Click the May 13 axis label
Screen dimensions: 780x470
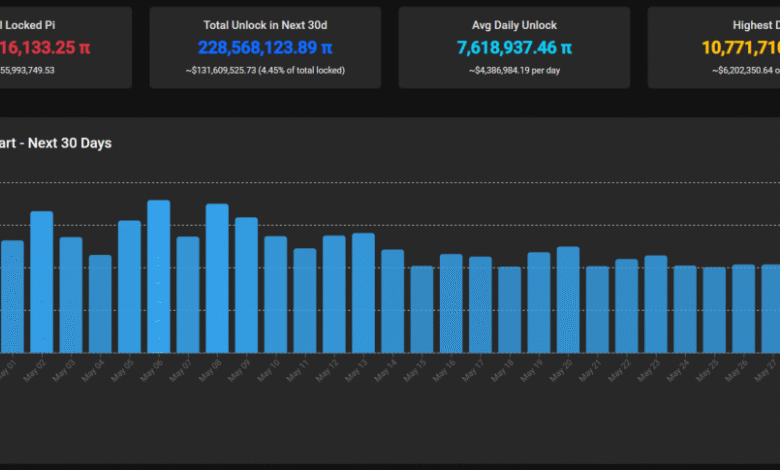356,371
